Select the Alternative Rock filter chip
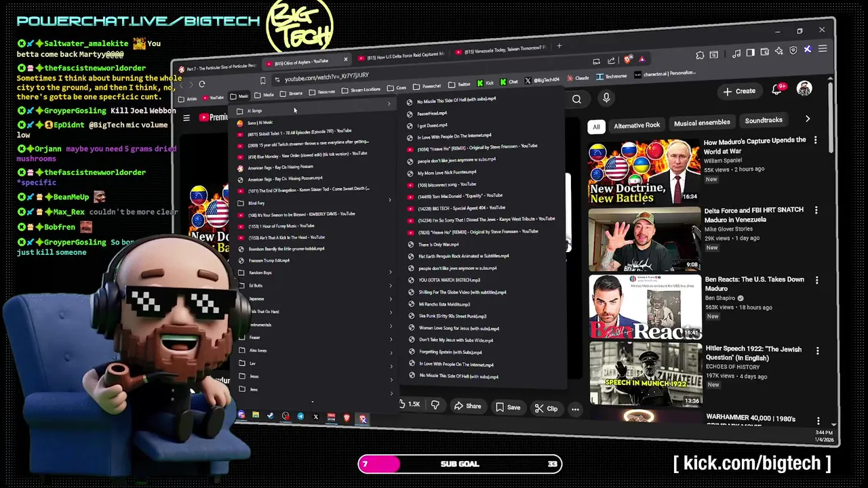The image size is (868, 488). (637, 125)
